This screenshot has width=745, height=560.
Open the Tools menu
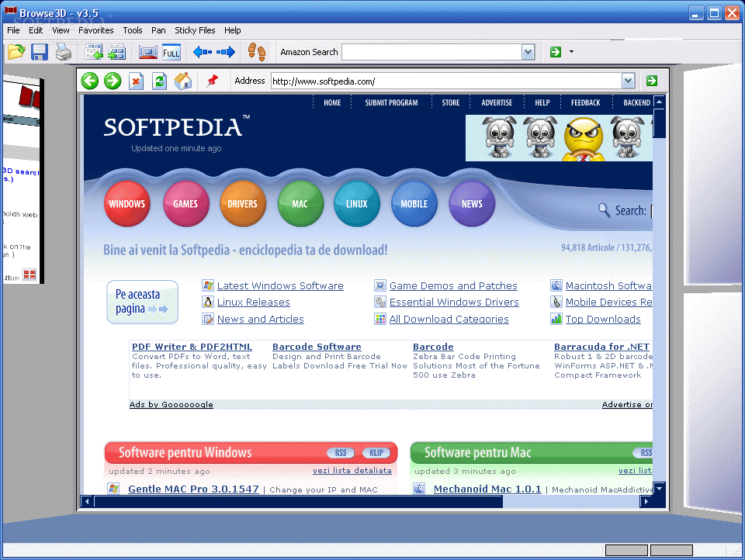click(133, 30)
